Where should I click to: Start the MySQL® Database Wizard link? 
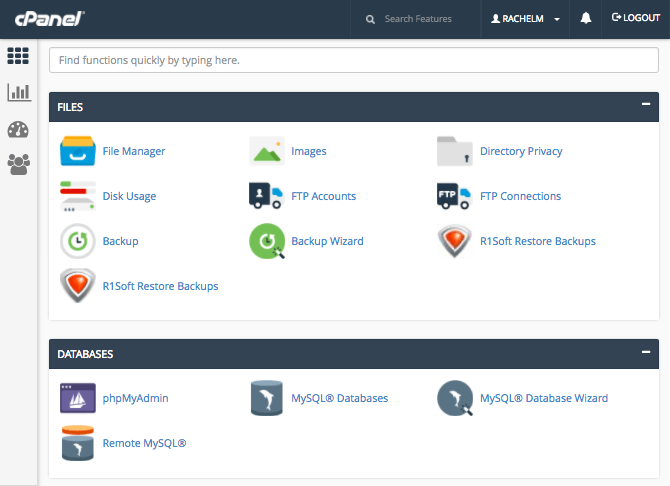(x=544, y=398)
